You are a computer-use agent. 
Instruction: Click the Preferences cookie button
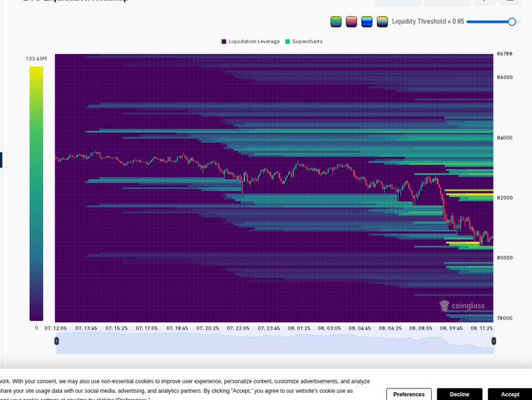[409, 395]
